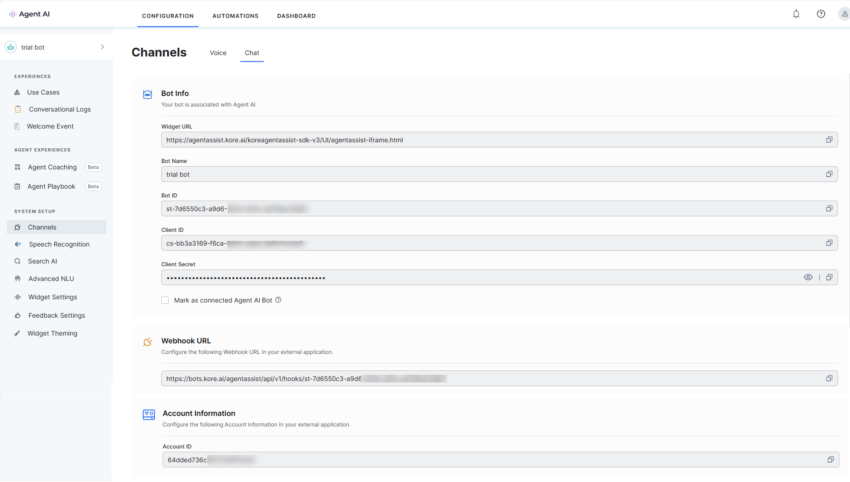
Task: Copy the Bot ID value
Action: [829, 209]
